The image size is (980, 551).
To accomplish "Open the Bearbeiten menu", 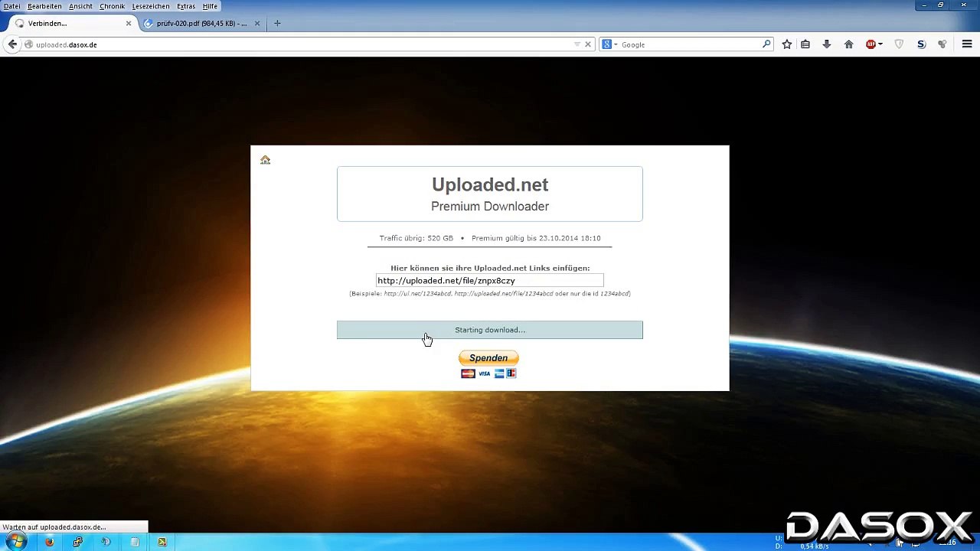I will 44,6.
